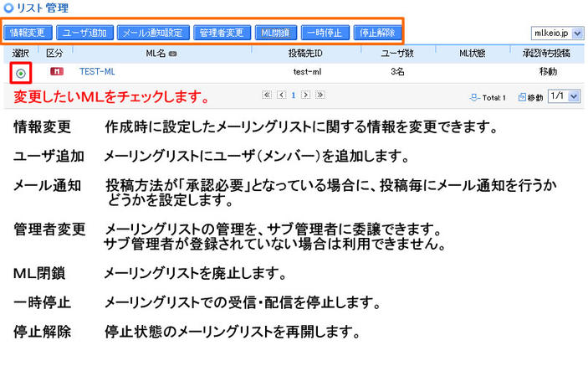The width and height of the screenshot is (588, 366).
Task: Open the mlkeio.jp domain dropdown
Action: [x=558, y=34]
